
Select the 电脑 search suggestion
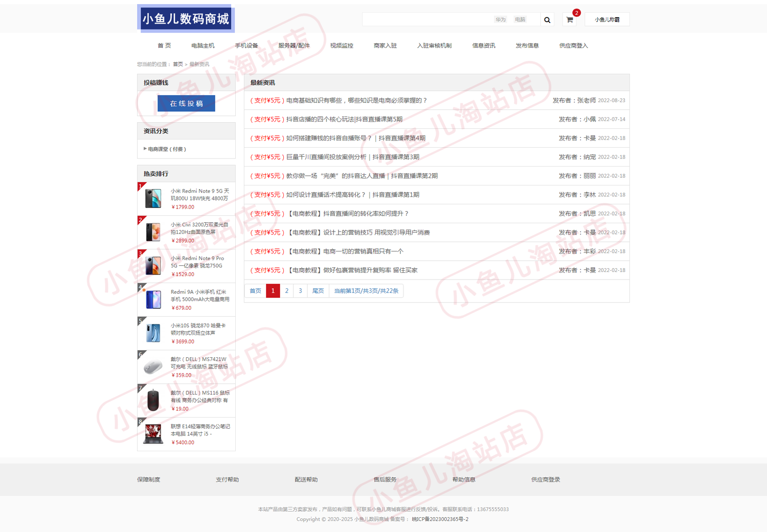(520, 19)
